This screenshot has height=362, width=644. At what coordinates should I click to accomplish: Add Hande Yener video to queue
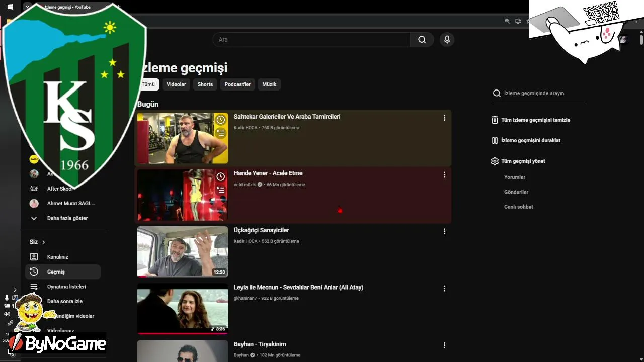point(220,190)
